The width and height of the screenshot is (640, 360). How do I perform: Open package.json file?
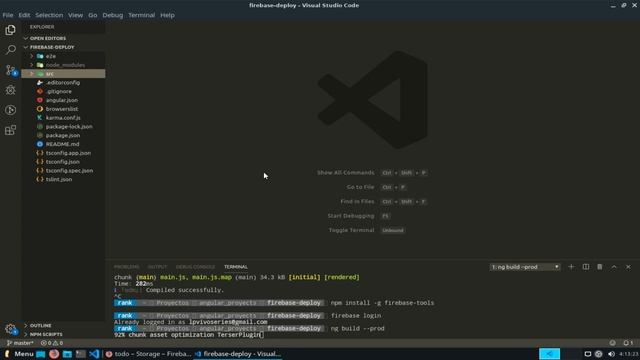click(63, 135)
